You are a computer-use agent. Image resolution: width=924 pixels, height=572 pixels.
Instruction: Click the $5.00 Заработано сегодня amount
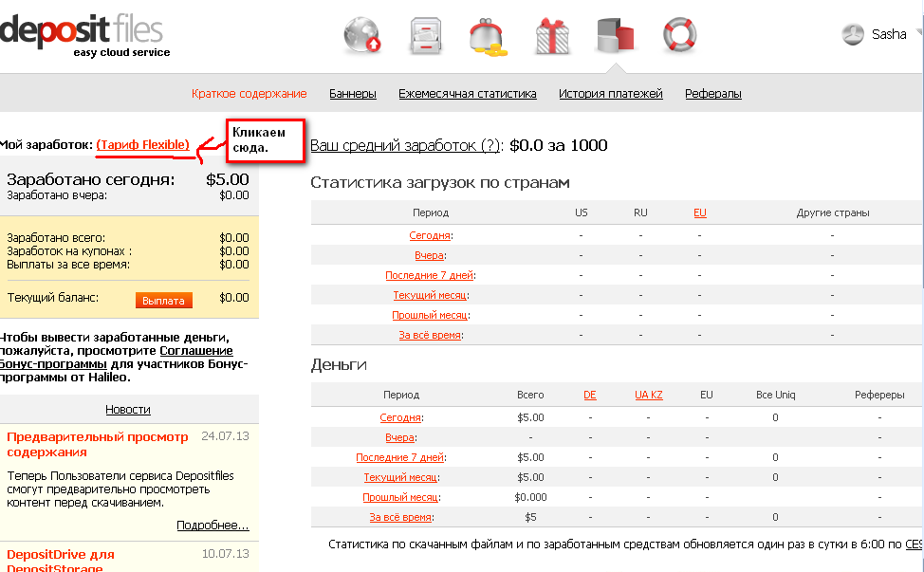(228, 179)
